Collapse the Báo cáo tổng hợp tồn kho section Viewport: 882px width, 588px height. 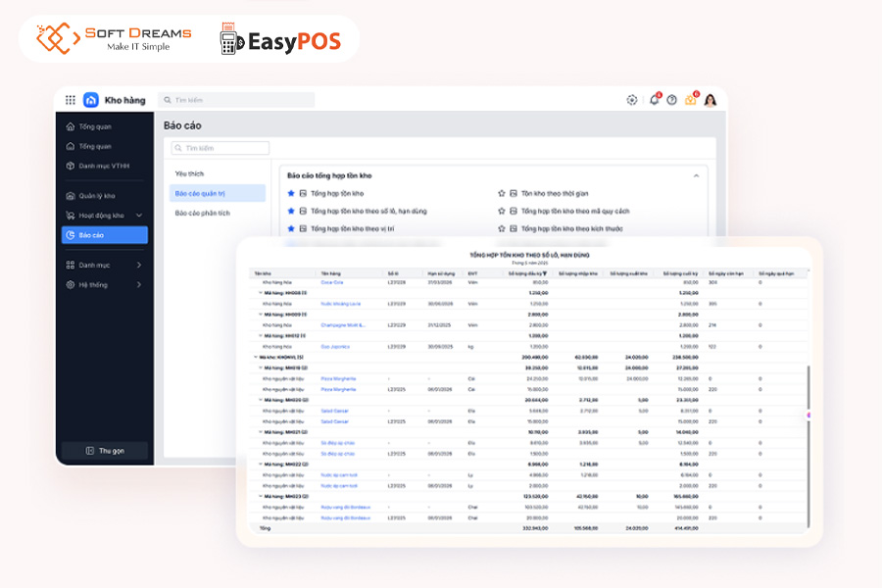tap(697, 175)
